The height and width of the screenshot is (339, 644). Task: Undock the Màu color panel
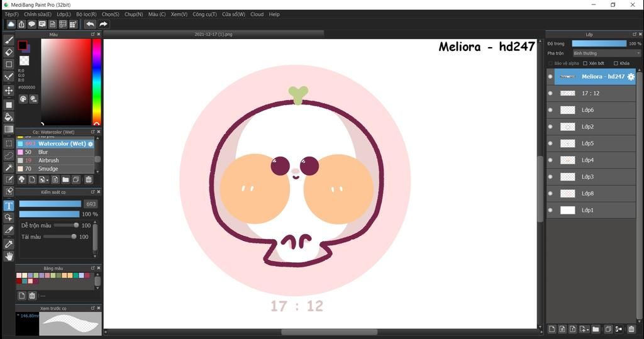(93, 34)
